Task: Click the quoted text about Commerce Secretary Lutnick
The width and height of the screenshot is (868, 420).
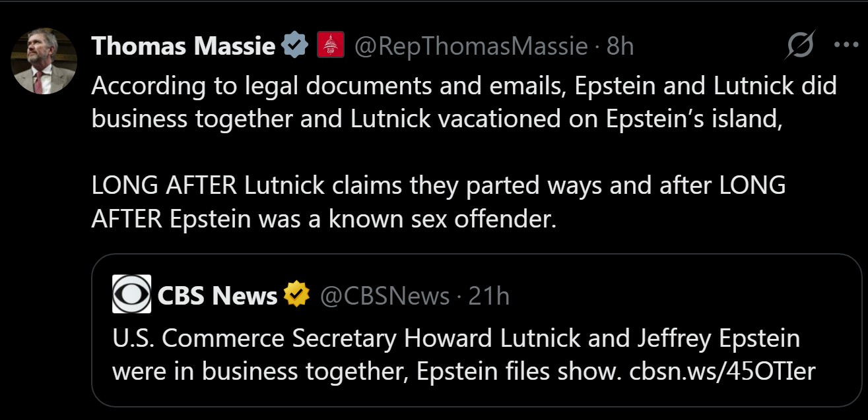Action: coord(455,339)
